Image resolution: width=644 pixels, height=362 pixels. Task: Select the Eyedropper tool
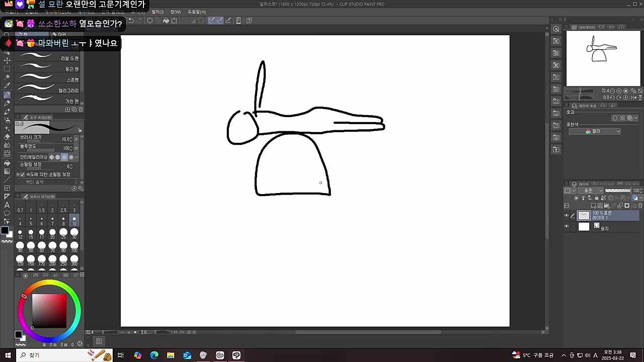click(7, 86)
